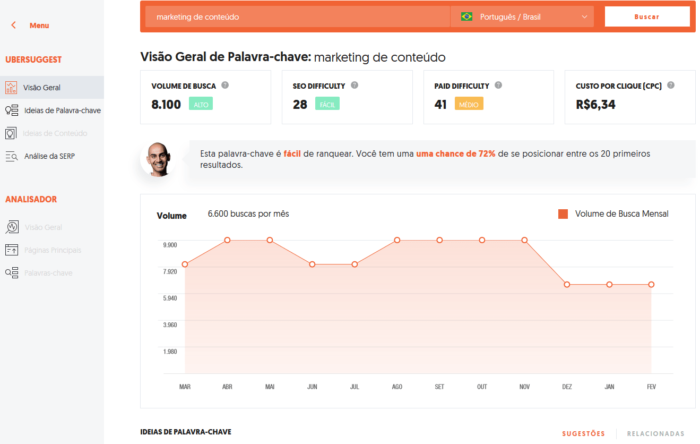The height and width of the screenshot is (444, 700).
Task: Click the orange Volume de Busca Mensal legend swatch
Action: coord(563,214)
